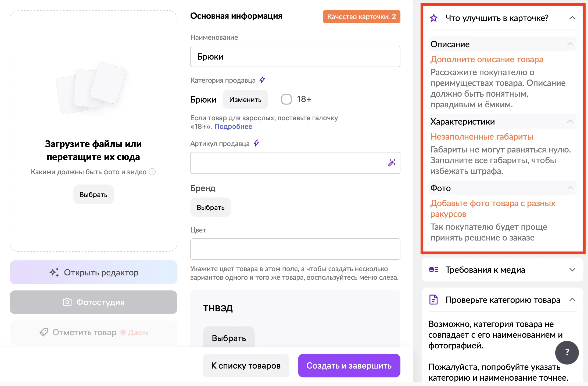588x386 pixels.
Task: Open help via the question mark button
Action: pyautogui.click(x=567, y=352)
